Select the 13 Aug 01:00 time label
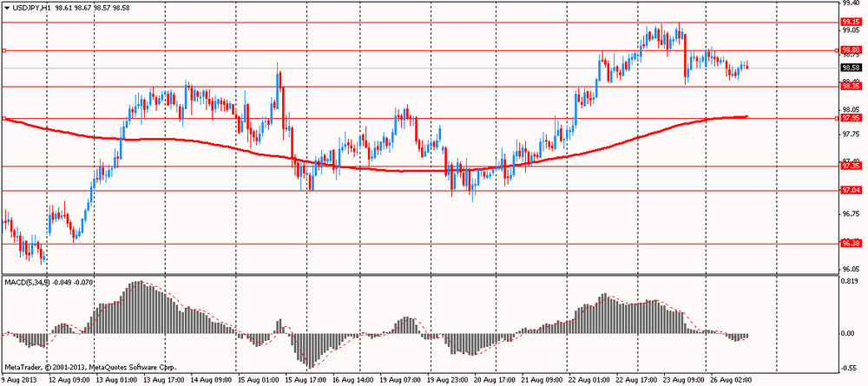This screenshot has height=386, width=868. tap(115, 381)
